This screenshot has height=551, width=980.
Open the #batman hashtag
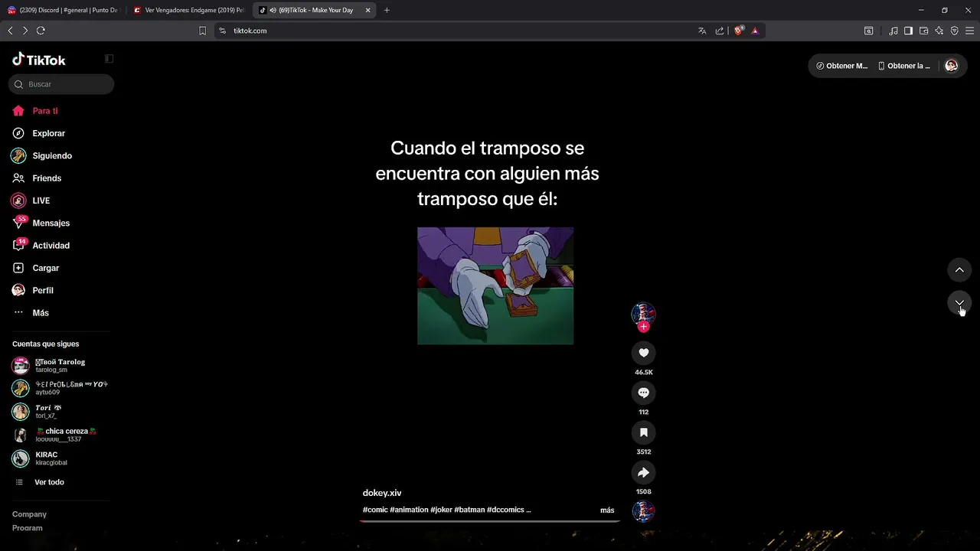pyautogui.click(x=469, y=510)
